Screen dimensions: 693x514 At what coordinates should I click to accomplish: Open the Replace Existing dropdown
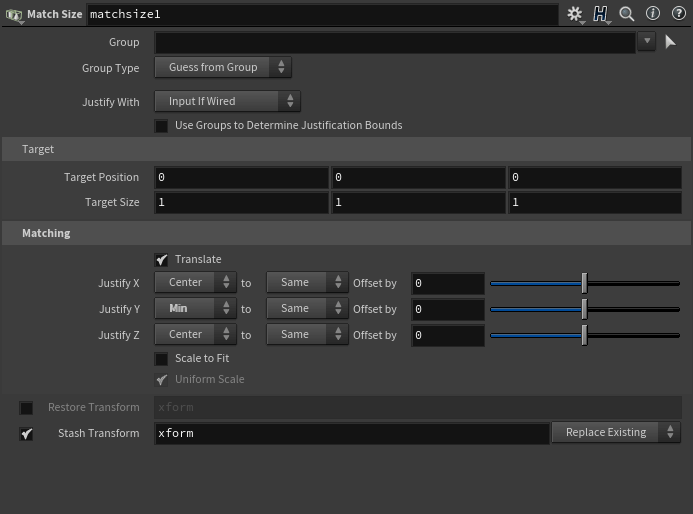point(615,433)
